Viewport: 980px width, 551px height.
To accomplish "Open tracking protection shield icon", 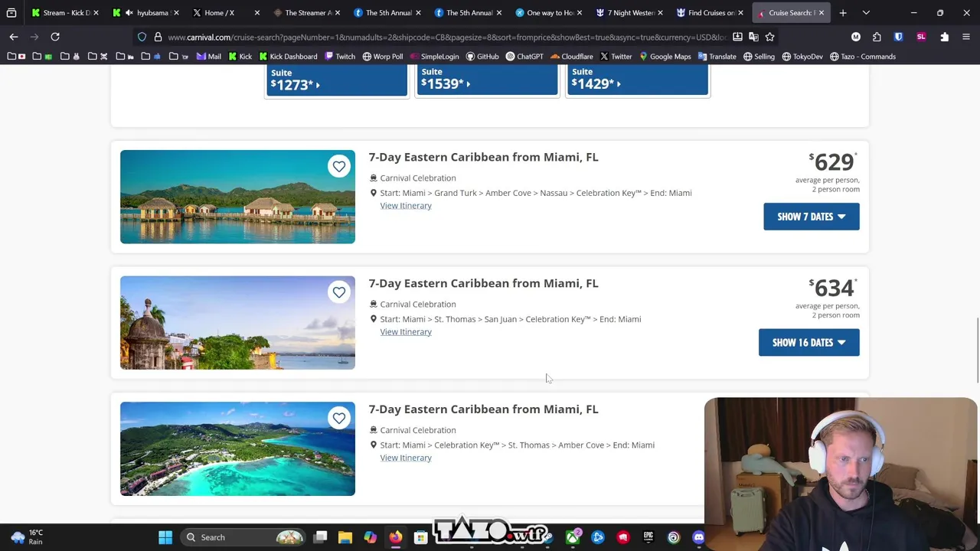I will (x=142, y=37).
